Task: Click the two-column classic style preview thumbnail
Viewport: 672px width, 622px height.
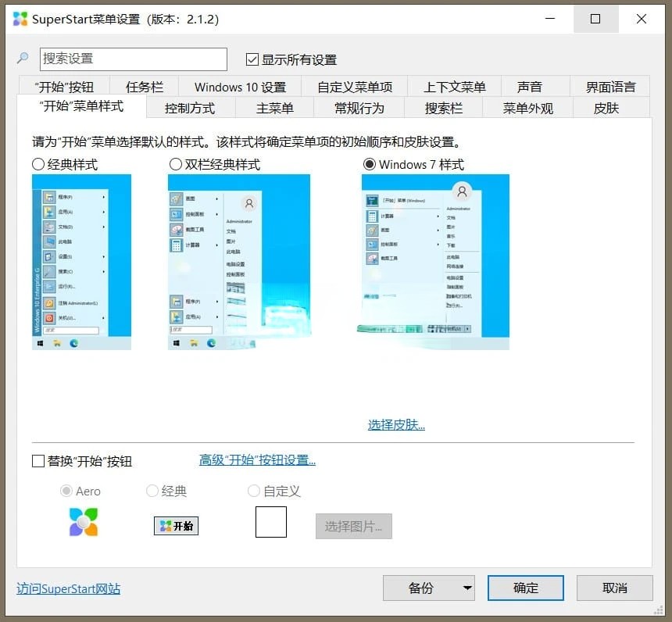Action: pyautogui.click(x=239, y=262)
